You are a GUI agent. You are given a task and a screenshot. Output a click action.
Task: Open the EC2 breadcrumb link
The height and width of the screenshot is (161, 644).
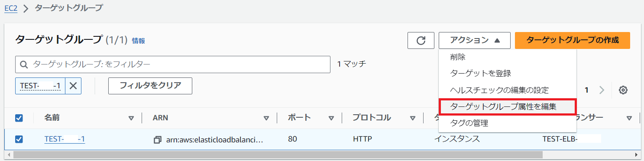(11, 9)
